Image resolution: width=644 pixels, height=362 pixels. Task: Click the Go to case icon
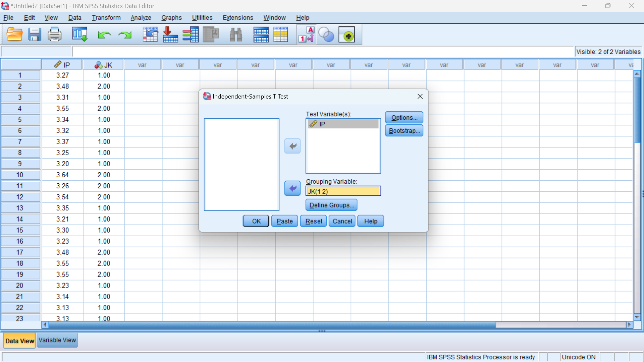tap(150, 35)
